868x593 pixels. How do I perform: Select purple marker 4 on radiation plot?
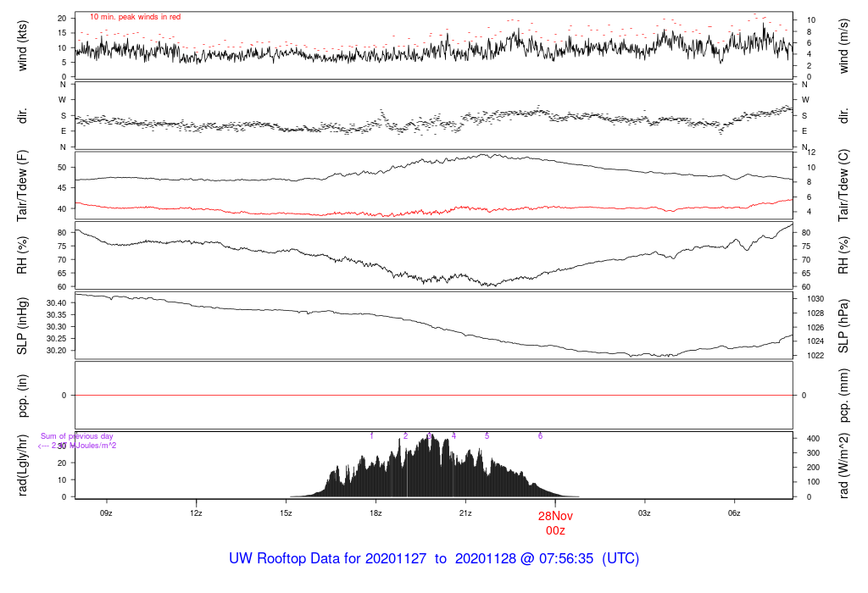click(453, 436)
